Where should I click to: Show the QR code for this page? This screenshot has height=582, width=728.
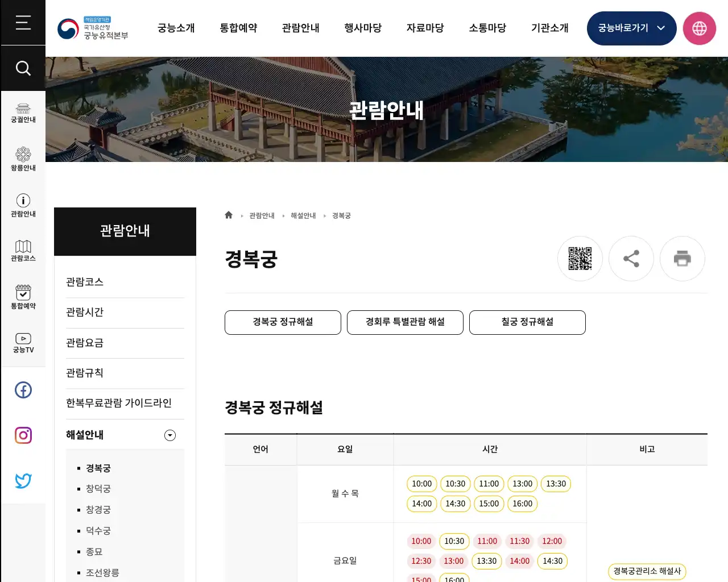(580, 259)
